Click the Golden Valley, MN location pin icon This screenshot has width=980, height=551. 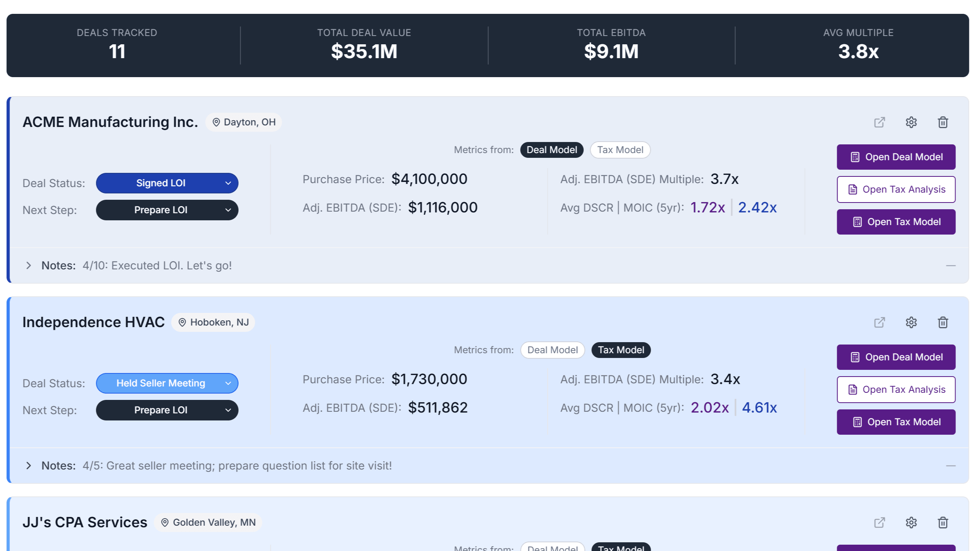165,523
